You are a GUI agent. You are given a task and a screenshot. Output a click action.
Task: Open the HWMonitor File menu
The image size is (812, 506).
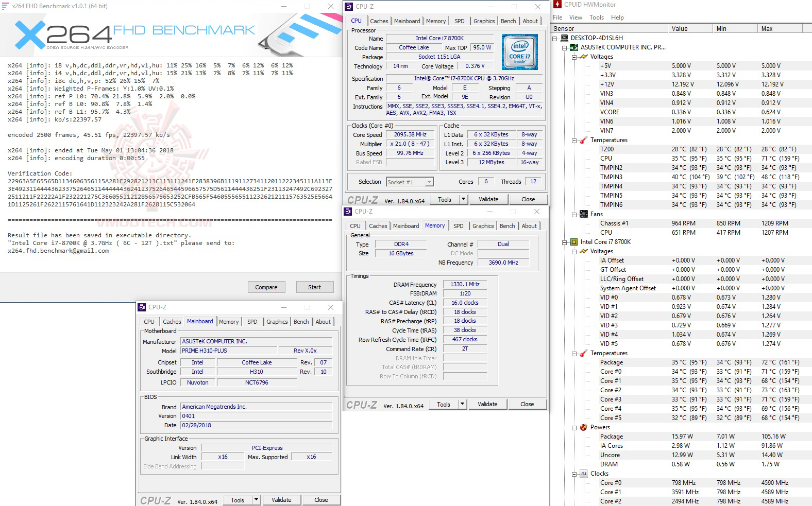(x=557, y=18)
